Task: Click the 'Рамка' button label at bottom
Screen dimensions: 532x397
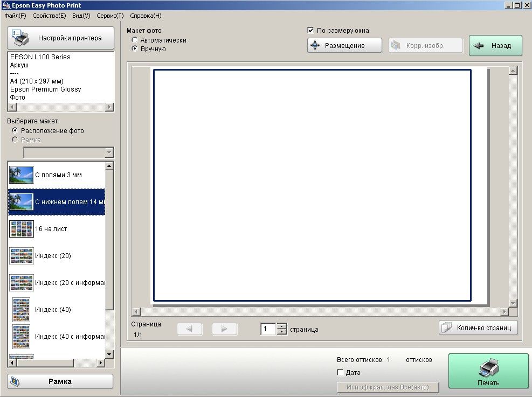Action: click(x=60, y=381)
